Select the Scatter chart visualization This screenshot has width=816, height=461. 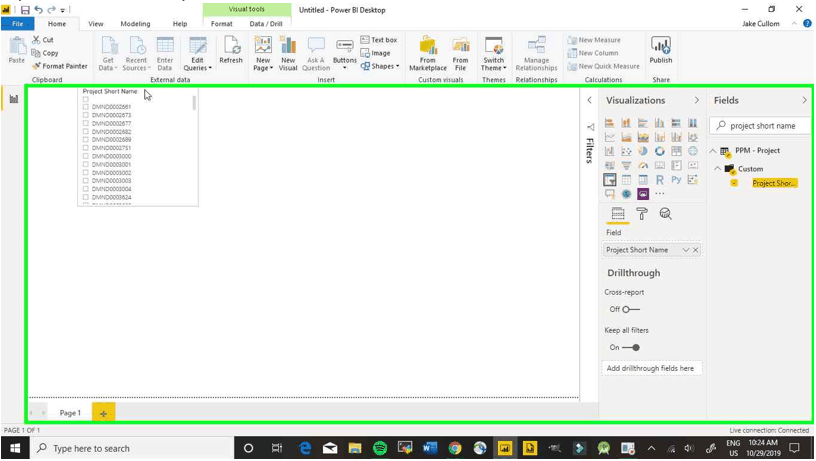[x=626, y=151]
